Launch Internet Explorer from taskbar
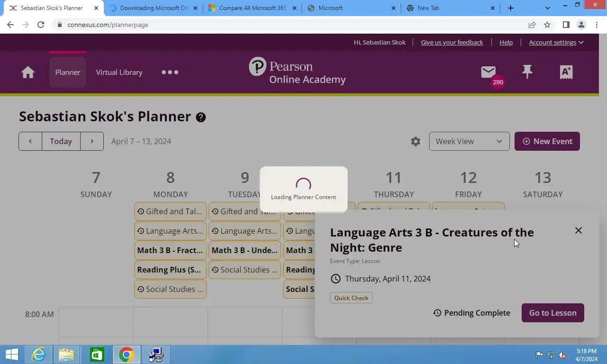This screenshot has height=364, width=607. (38, 355)
